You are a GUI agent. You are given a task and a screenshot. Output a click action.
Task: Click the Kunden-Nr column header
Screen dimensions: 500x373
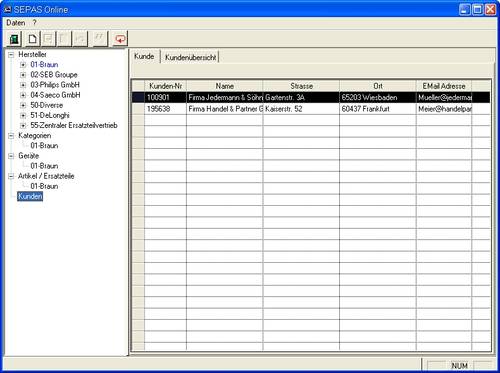click(x=165, y=86)
